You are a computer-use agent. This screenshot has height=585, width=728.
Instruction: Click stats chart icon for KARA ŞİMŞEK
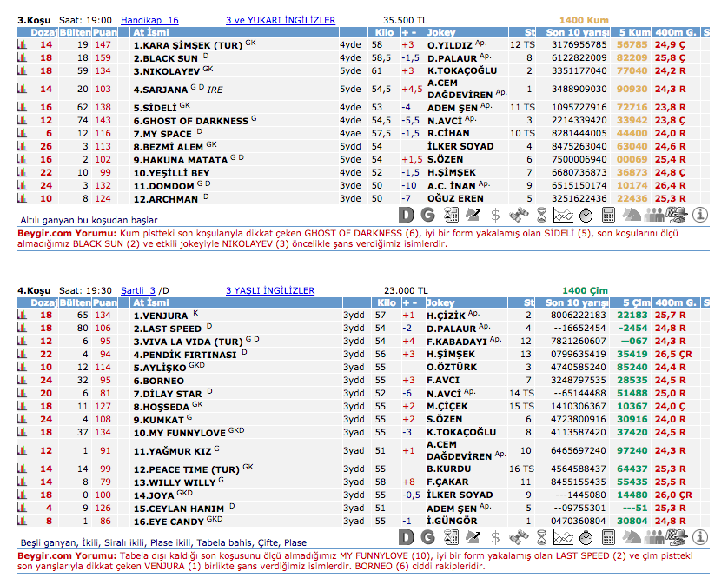22,44
